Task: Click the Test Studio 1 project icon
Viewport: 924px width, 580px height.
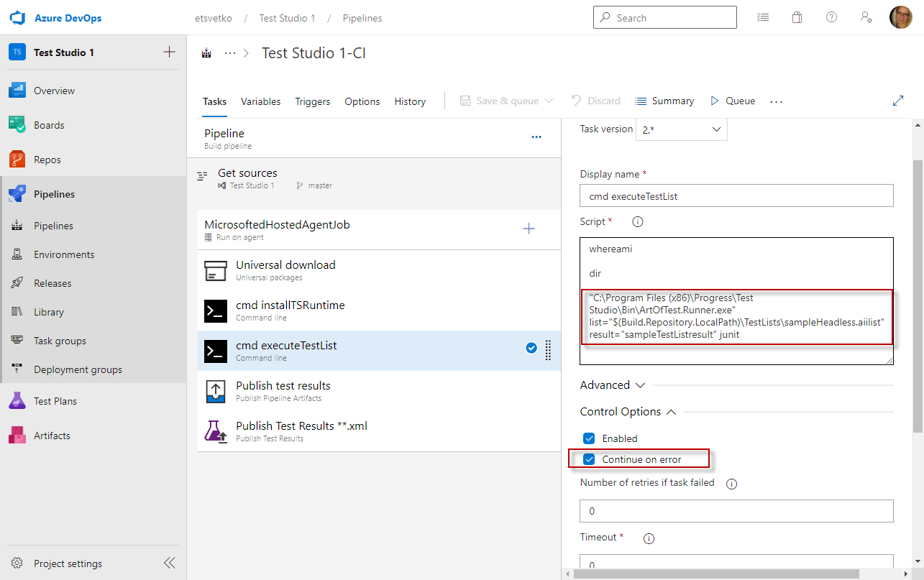Action: [x=17, y=52]
